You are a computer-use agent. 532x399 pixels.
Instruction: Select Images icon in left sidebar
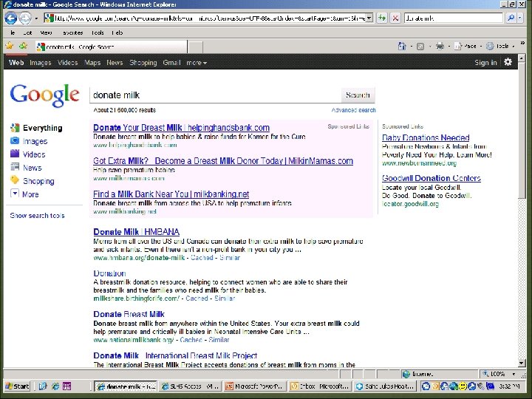(15, 141)
